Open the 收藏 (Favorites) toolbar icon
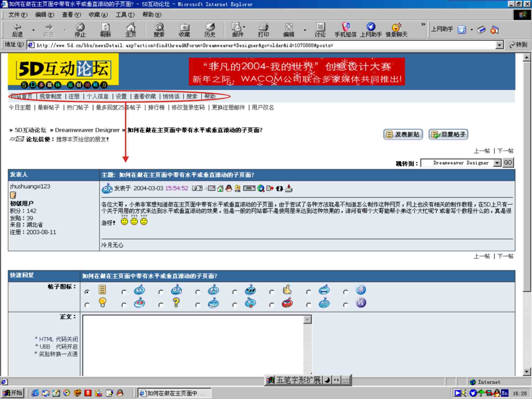532x399 pixels. point(184,30)
